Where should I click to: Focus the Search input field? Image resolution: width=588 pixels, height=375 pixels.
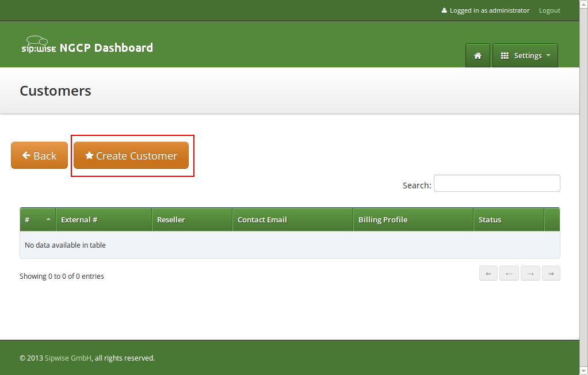[497, 183]
